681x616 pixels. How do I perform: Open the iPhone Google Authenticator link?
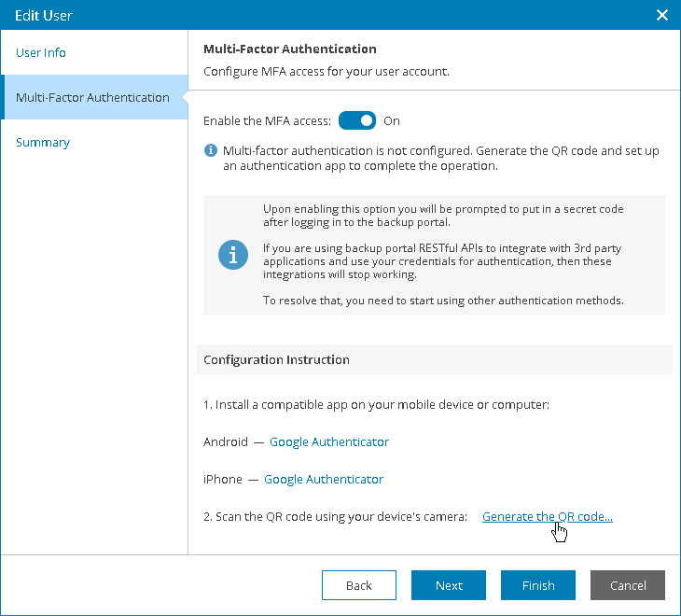[324, 479]
